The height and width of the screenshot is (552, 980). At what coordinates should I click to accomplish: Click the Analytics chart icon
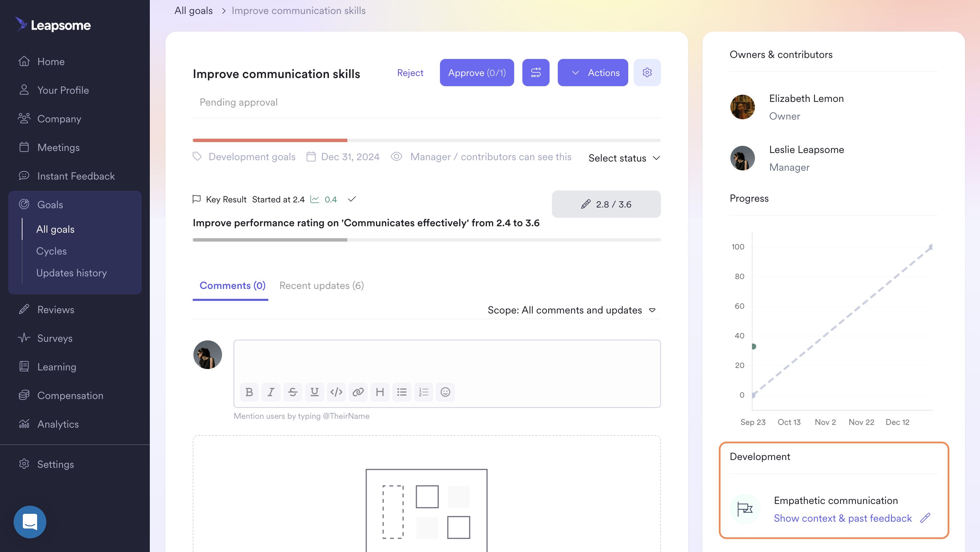[x=24, y=424]
